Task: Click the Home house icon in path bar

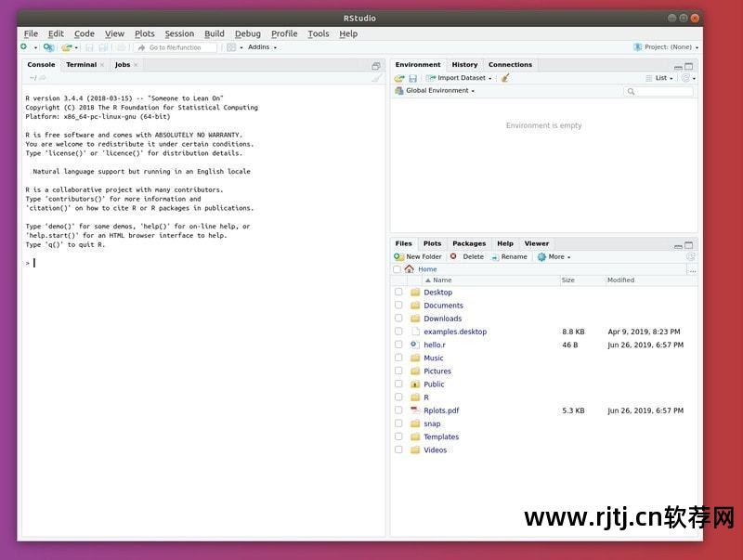Action: point(410,268)
